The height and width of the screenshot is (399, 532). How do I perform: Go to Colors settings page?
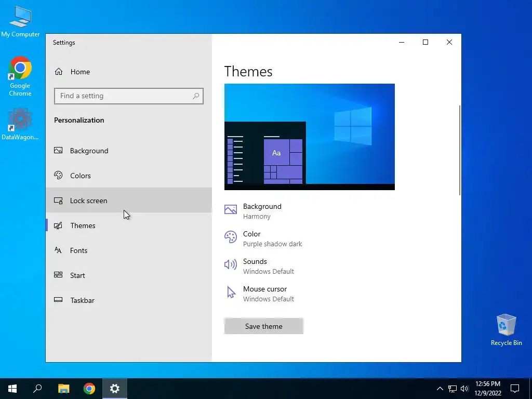(x=129, y=176)
